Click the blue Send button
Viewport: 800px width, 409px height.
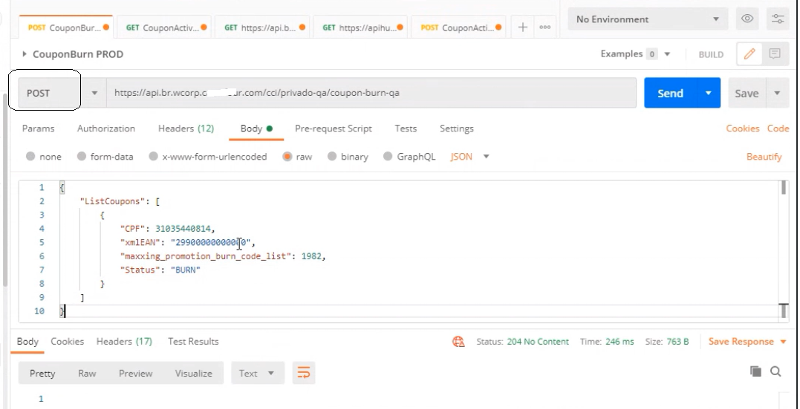[670, 93]
